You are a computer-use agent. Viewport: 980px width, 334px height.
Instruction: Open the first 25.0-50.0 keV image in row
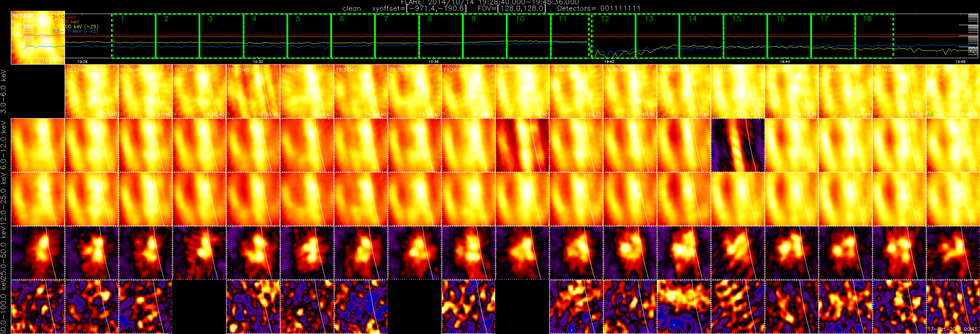click(38, 253)
